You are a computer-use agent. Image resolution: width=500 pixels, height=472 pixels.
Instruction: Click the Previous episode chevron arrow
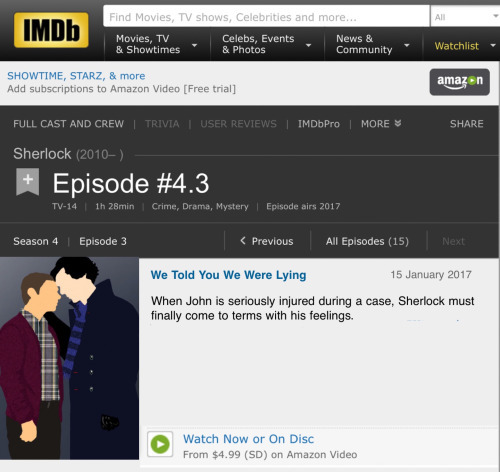[243, 241]
